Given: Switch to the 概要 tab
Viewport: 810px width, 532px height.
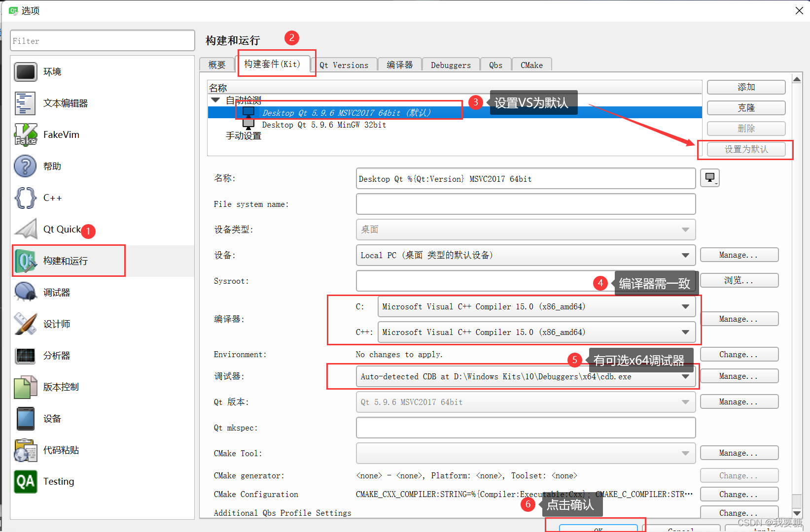Looking at the screenshot, I should [217, 65].
